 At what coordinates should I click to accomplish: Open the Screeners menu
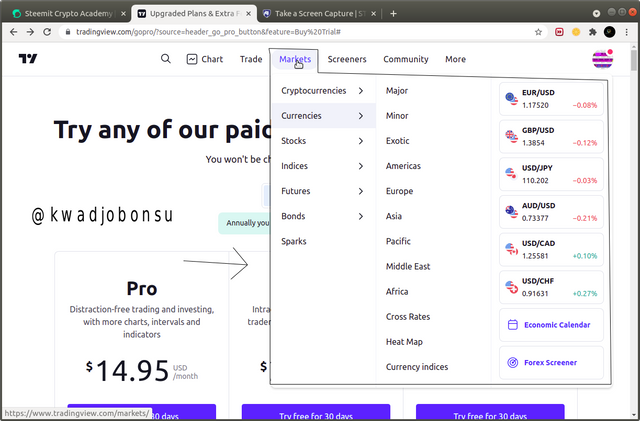pyautogui.click(x=347, y=59)
